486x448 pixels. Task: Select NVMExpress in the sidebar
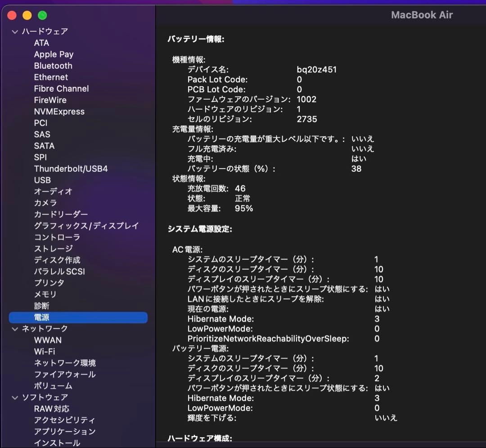[x=59, y=112]
